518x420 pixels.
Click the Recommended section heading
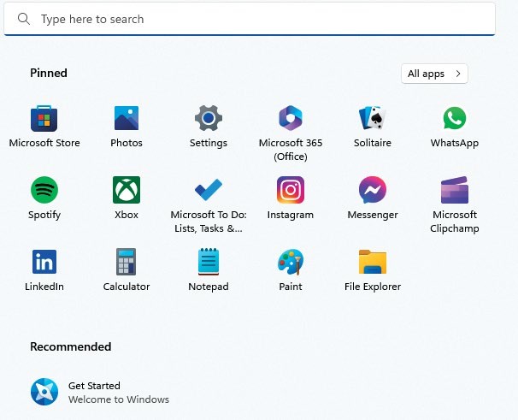click(71, 346)
